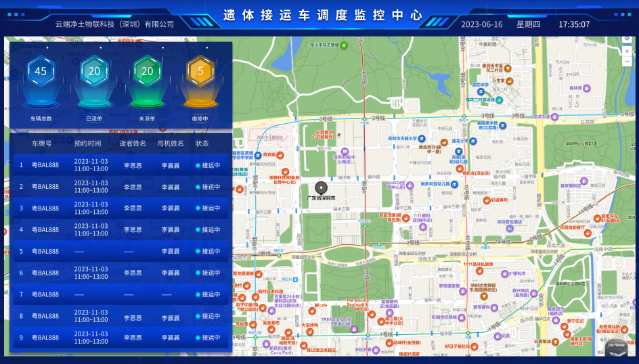Click the 预约时间 column header
The image size is (639, 364).
pos(87,143)
